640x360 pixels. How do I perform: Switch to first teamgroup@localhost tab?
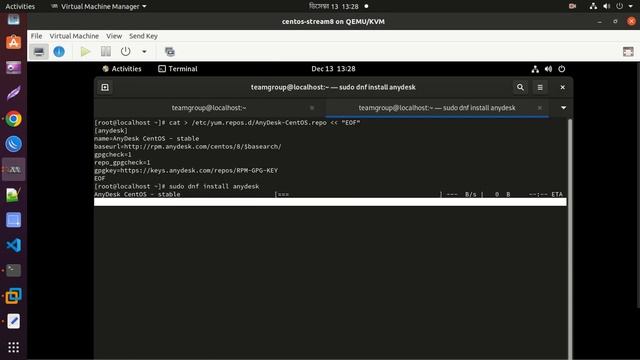point(209,108)
